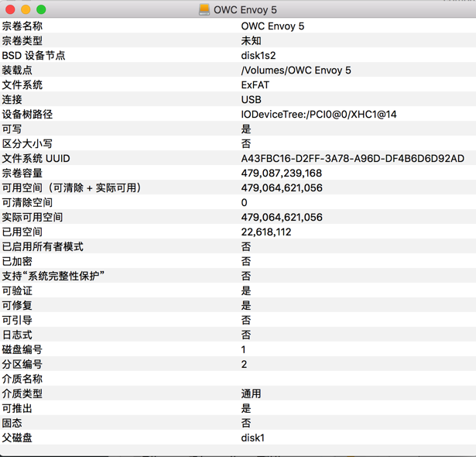Click the 固态 label
This screenshot has height=457, width=476.
(12, 423)
